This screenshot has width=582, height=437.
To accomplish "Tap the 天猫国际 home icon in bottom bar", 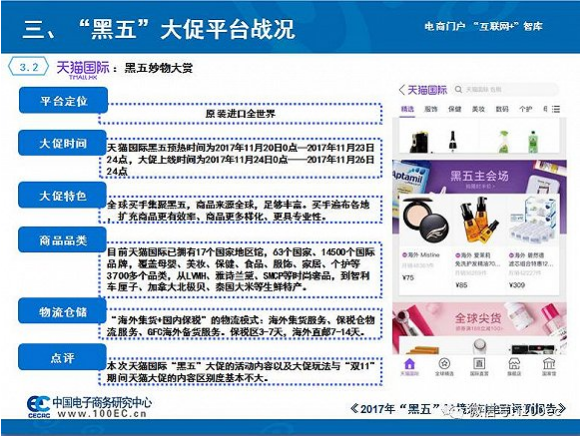I will tap(409, 363).
